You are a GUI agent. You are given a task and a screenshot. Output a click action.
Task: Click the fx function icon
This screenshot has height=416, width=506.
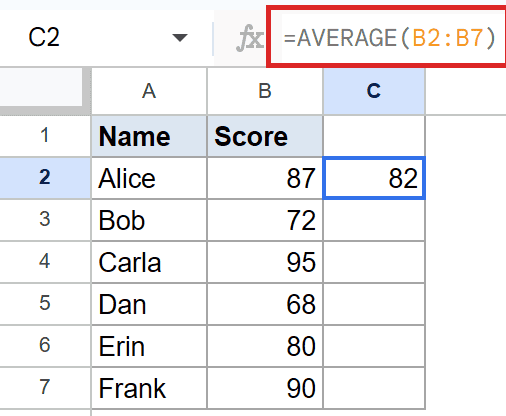tap(250, 38)
